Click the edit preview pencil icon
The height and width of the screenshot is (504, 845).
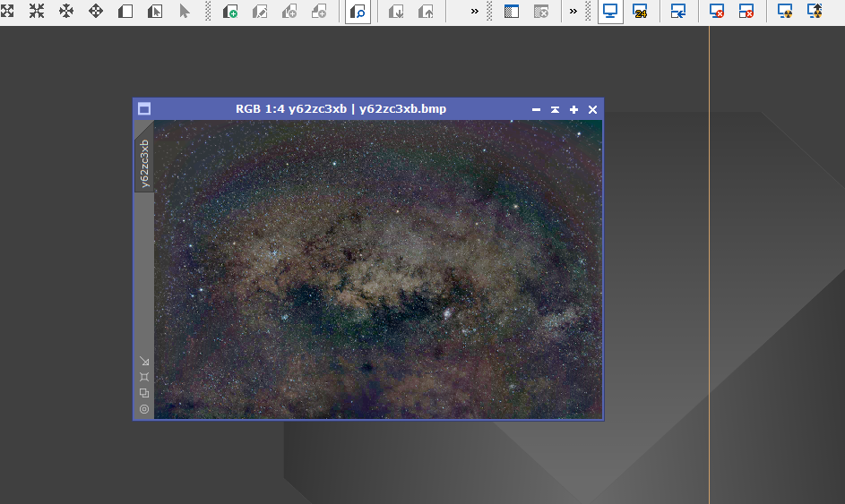click(260, 11)
